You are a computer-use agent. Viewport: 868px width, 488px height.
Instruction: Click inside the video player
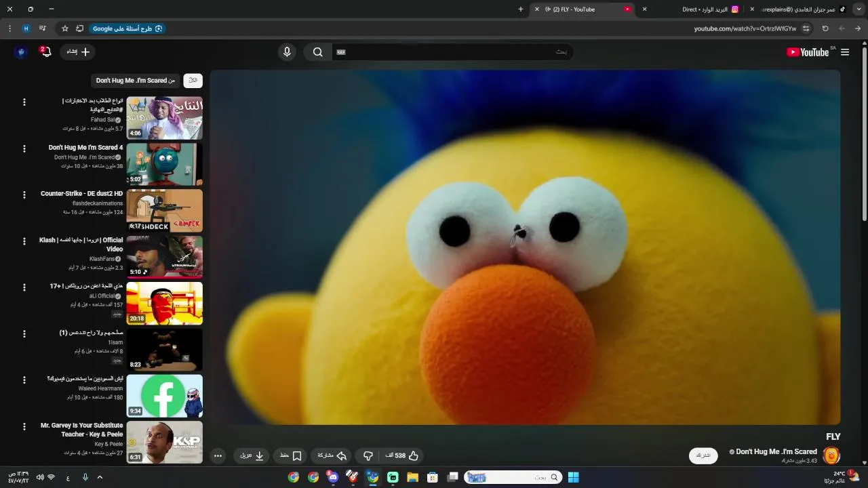(525, 247)
